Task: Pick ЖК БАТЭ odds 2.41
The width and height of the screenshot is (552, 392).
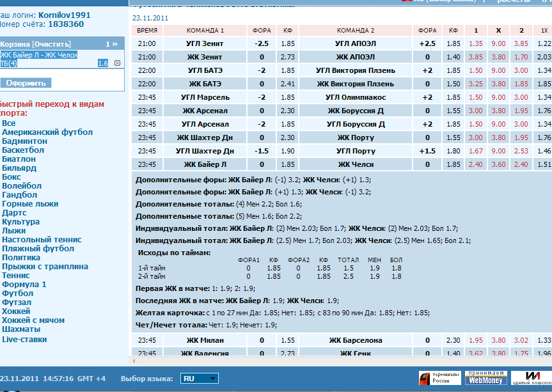Action: (x=288, y=84)
